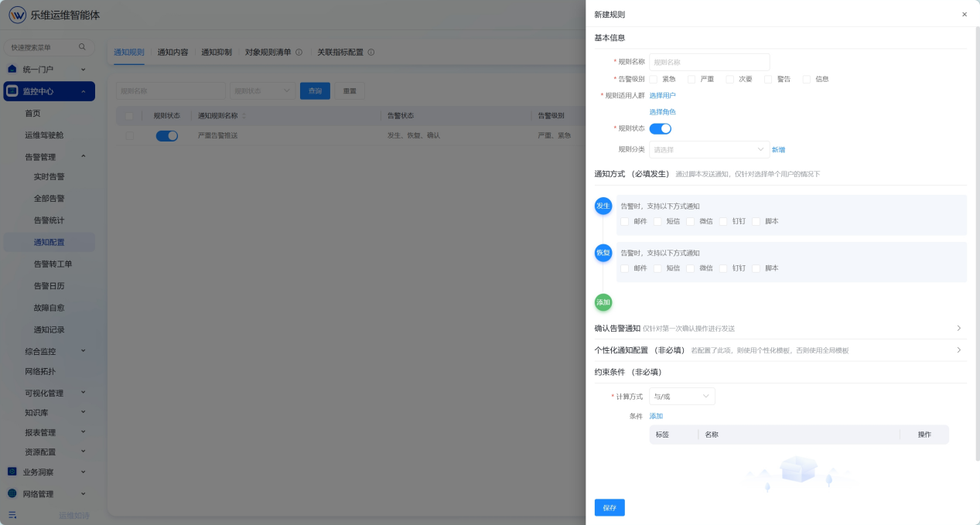
Task: Click the 乐维运维智能体 logo icon
Action: [x=17, y=15]
